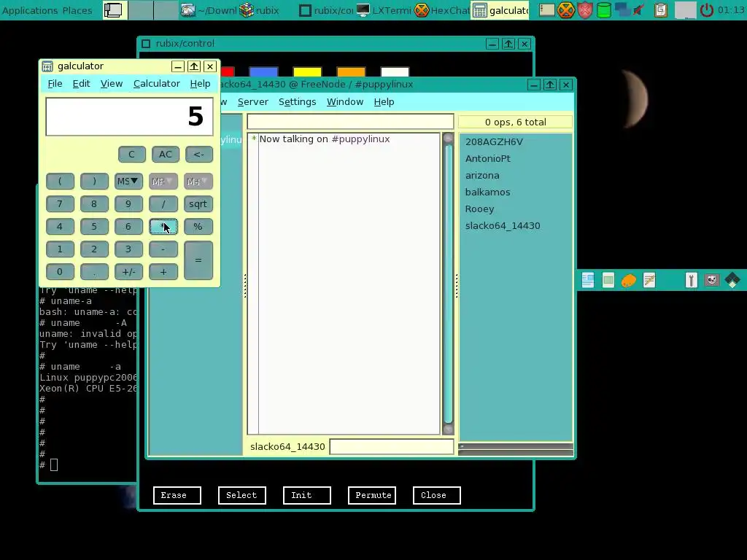
Task: Click digit 7 on the calculator
Action: 60,204
